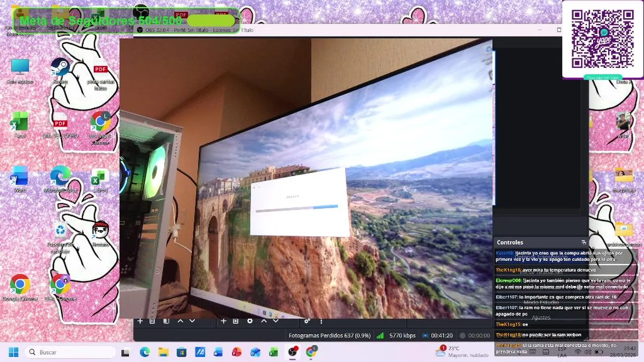Switch to OBS Studio on the taskbar
Viewport: 644px width, 362px height.
(x=292, y=352)
